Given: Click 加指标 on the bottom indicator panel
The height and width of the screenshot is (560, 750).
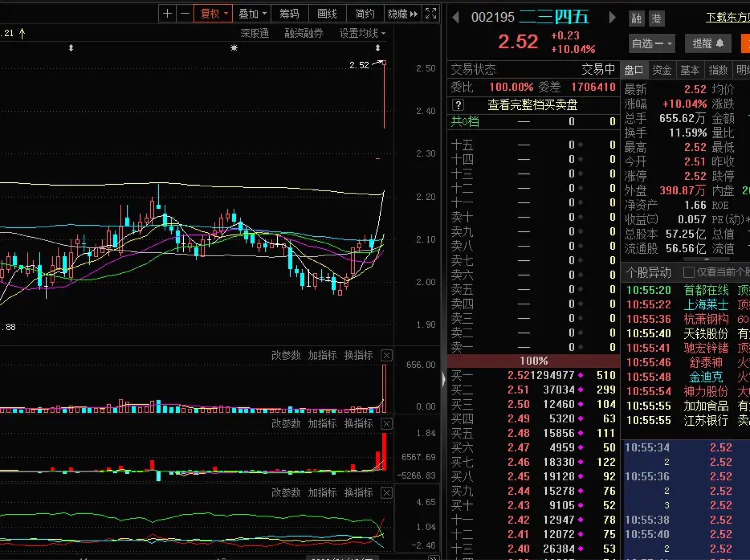Looking at the screenshot, I should (x=322, y=493).
